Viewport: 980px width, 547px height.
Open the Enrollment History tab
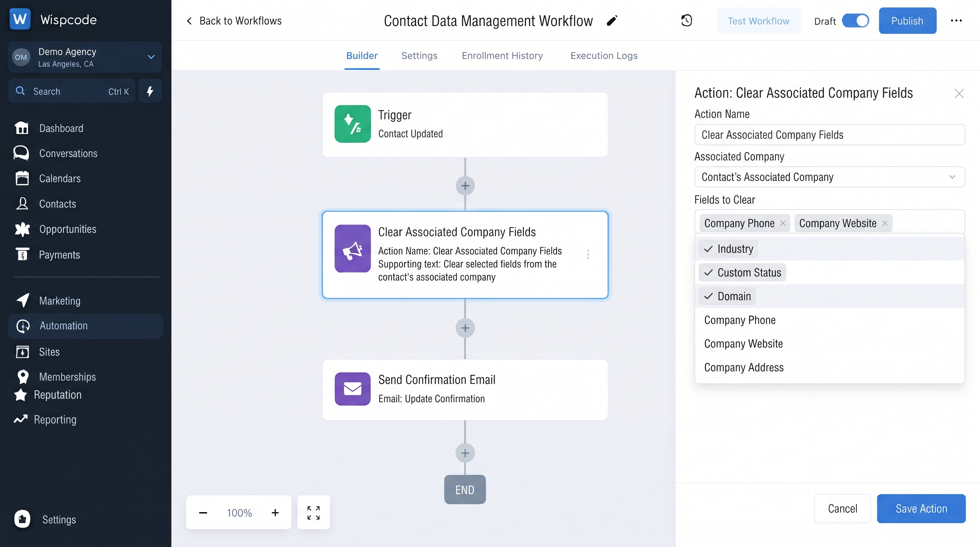click(502, 56)
